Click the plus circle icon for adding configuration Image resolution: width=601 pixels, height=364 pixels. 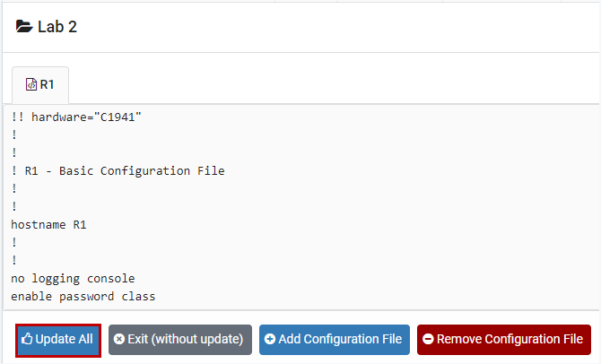coord(270,340)
